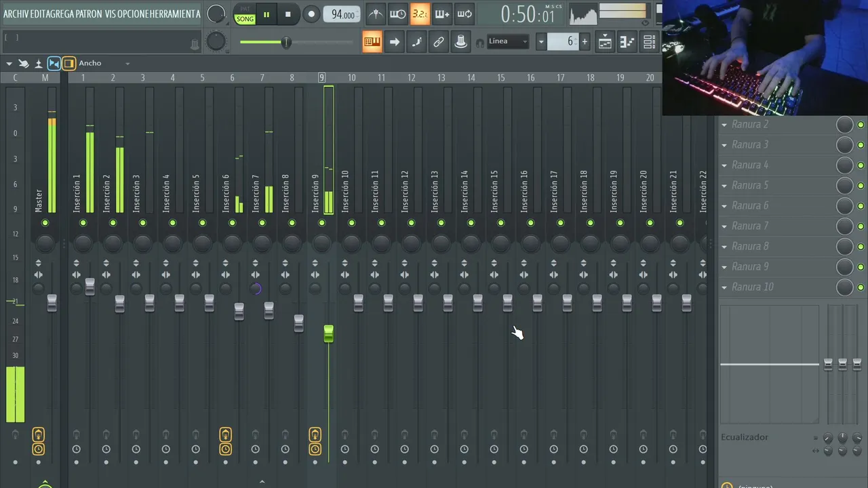Image resolution: width=868 pixels, height=488 pixels.
Task: Toggle the metronome icon
Action: (376, 14)
